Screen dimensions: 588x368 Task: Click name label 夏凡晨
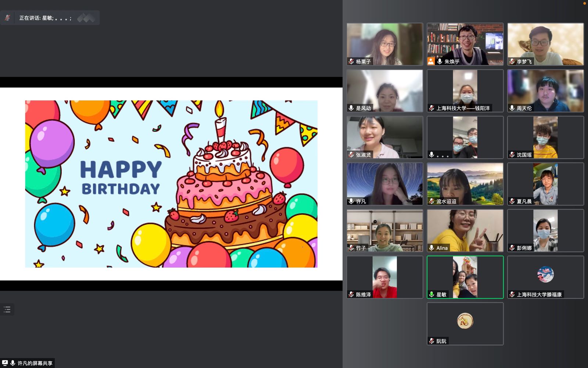(524, 202)
